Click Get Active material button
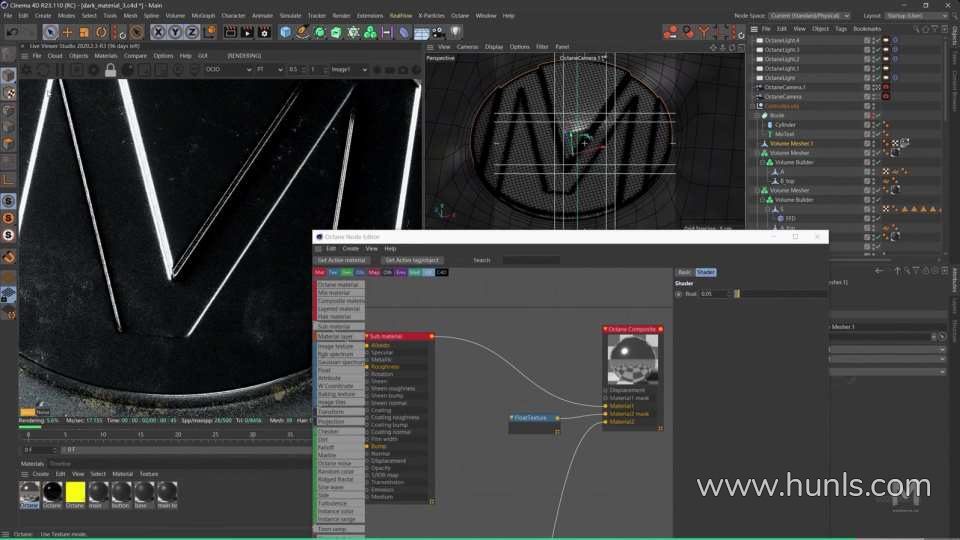Image resolution: width=960 pixels, height=540 pixels. coord(342,260)
